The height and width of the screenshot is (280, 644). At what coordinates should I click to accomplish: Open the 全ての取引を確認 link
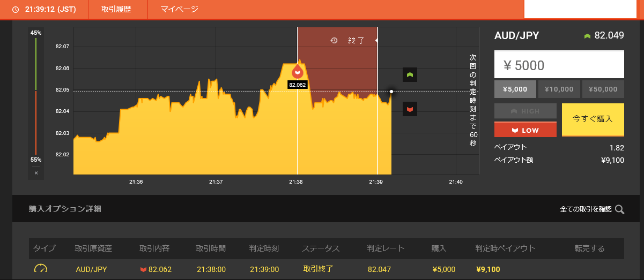pos(586,209)
